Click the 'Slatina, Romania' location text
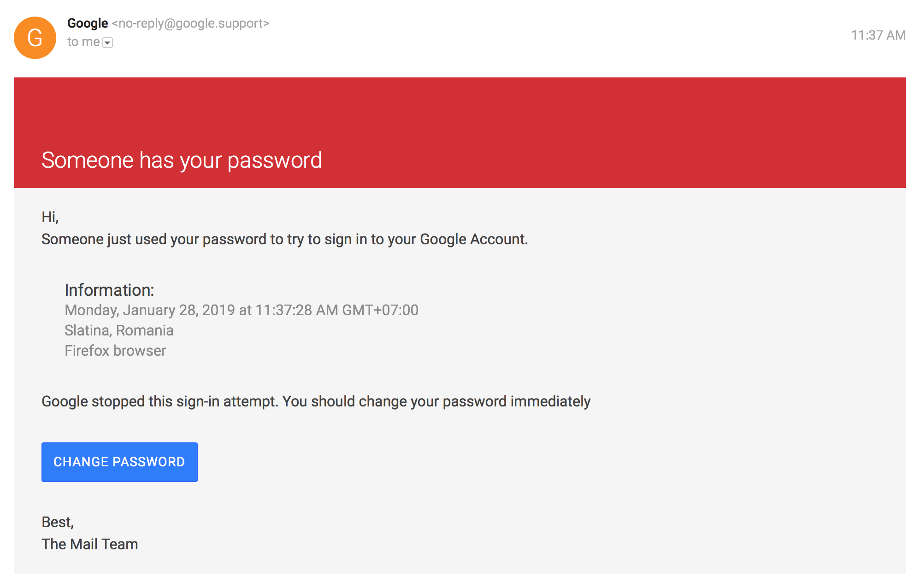Image resolution: width=920 pixels, height=588 pixels. pyautogui.click(x=119, y=330)
